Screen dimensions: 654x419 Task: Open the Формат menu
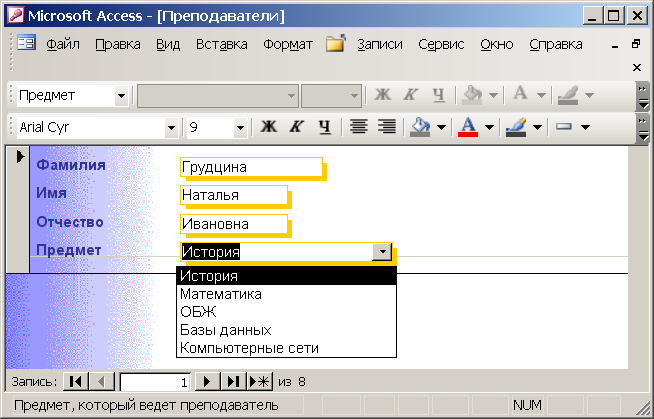pyautogui.click(x=288, y=44)
